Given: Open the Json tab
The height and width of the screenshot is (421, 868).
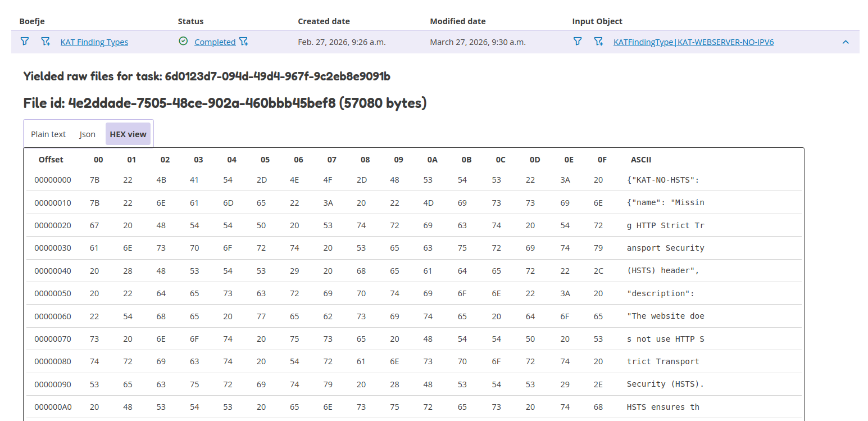Looking at the screenshot, I should point(87,134).
